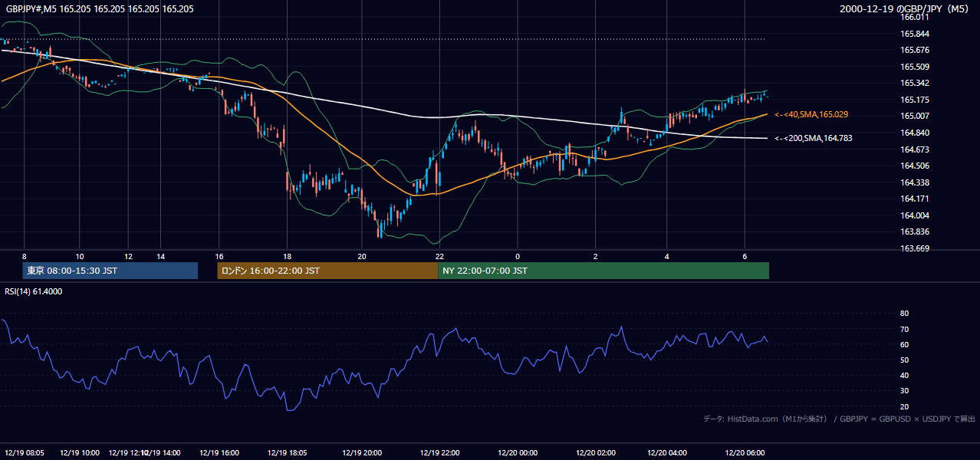This screenshot has width=980, height=460.
Task: Click the hour 4 time axis label
Action: [x=667, y=256]
